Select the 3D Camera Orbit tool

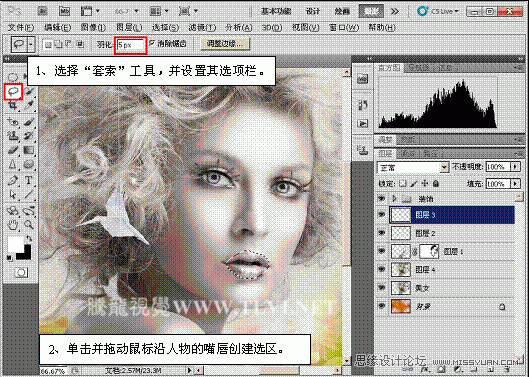click(x=30, y=211)
